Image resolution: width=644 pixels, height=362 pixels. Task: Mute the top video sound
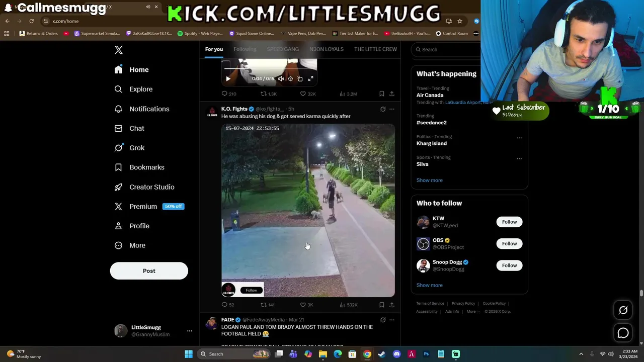[281, 78]
